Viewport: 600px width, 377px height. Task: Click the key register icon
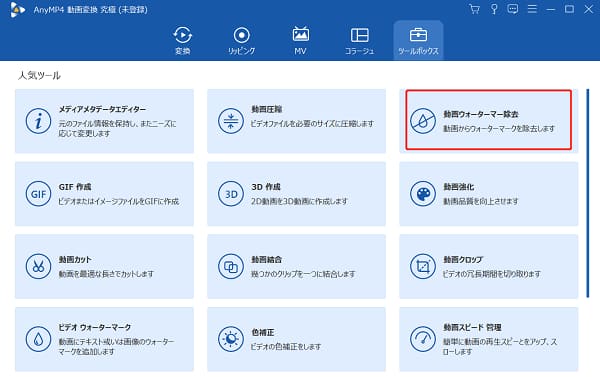494,9
